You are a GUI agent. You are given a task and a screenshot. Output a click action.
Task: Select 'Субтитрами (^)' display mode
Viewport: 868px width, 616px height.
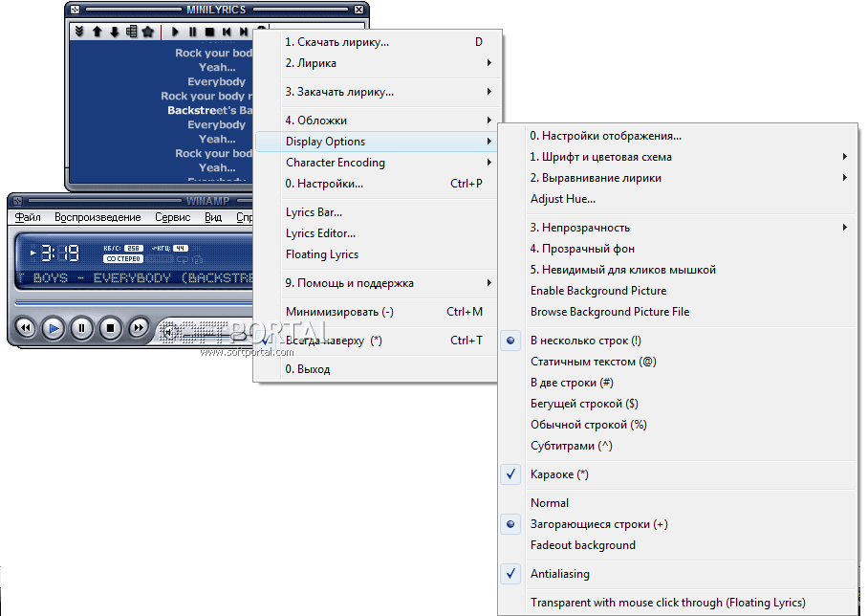(x=678, y=446)
